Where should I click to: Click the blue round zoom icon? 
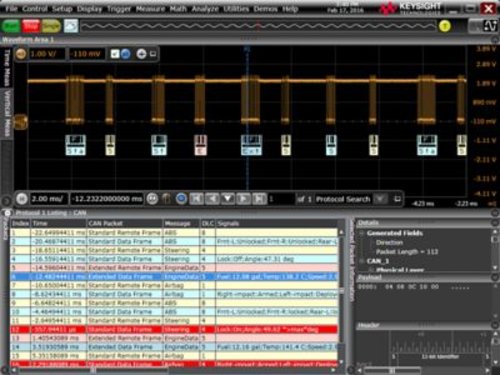coord(181,199)
